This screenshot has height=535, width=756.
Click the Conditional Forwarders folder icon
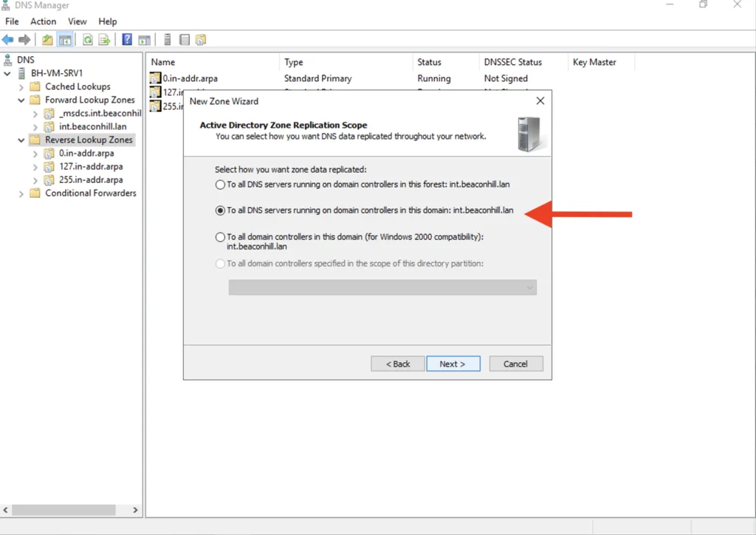tap(35, 193)
